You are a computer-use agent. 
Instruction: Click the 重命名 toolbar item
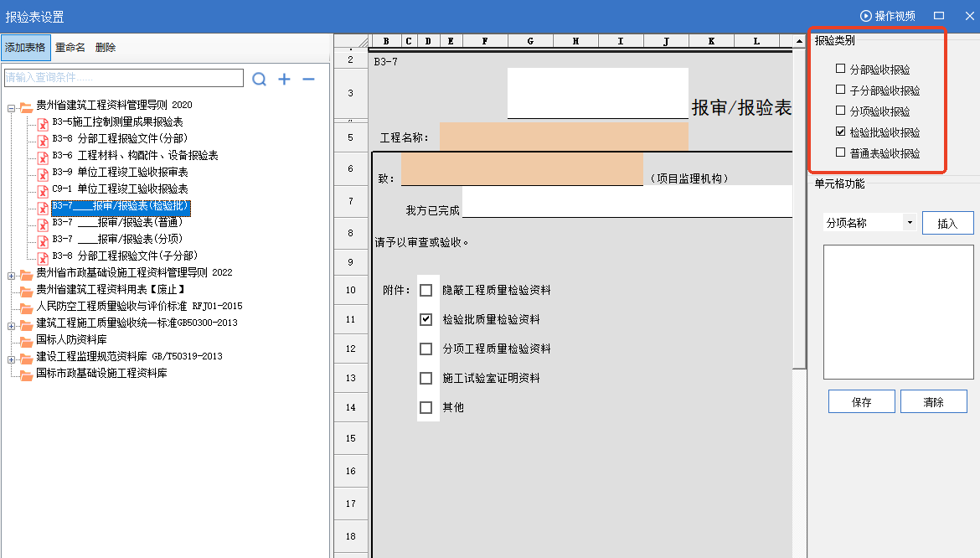point(70,48)
